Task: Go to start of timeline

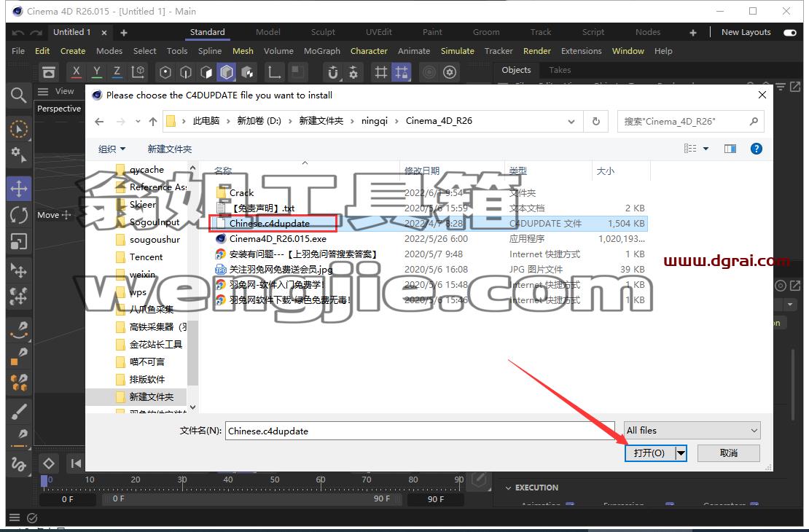Action: (x=76, y=463)
